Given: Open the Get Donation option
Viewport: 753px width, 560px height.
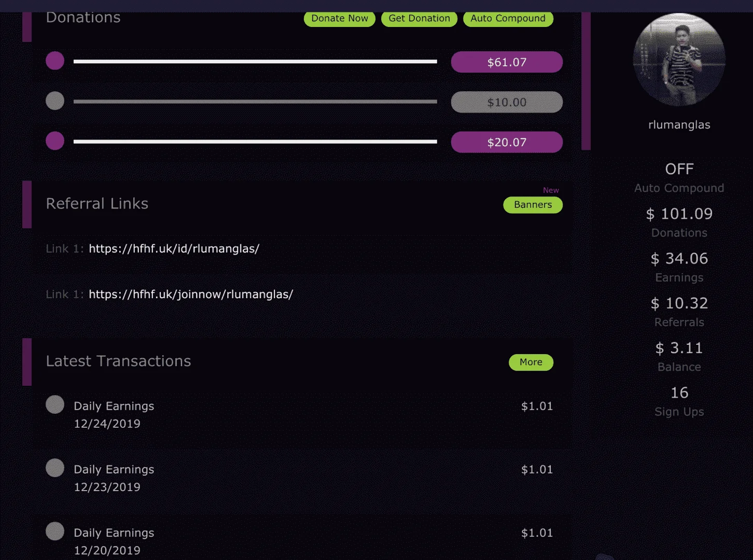Looking at the screenshot, I should pyautogui.click(x=419, y=19).
